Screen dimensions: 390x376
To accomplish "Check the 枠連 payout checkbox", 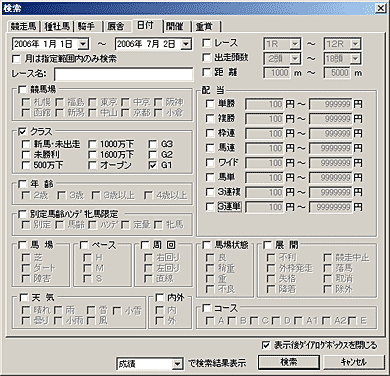I will click(210, 133).
